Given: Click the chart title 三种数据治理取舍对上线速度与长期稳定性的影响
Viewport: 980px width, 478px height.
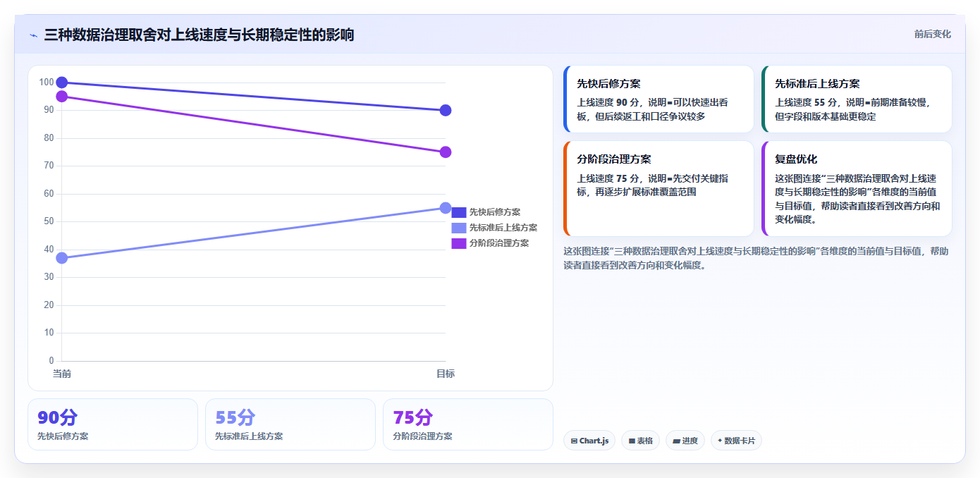Looking at the screenshot, I should (x=199, y=35).
